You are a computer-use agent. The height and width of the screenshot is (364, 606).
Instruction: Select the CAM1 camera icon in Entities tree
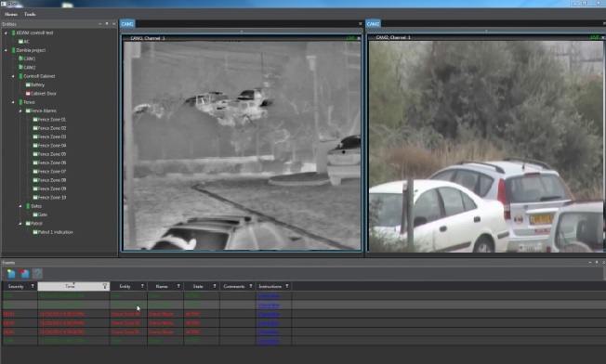[x=20, y=58]
